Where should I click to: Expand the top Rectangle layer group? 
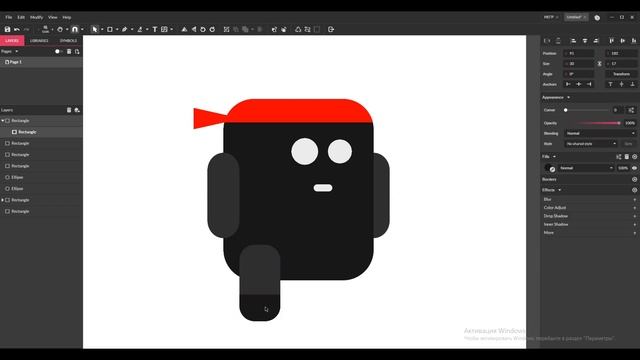coord(3,121)
